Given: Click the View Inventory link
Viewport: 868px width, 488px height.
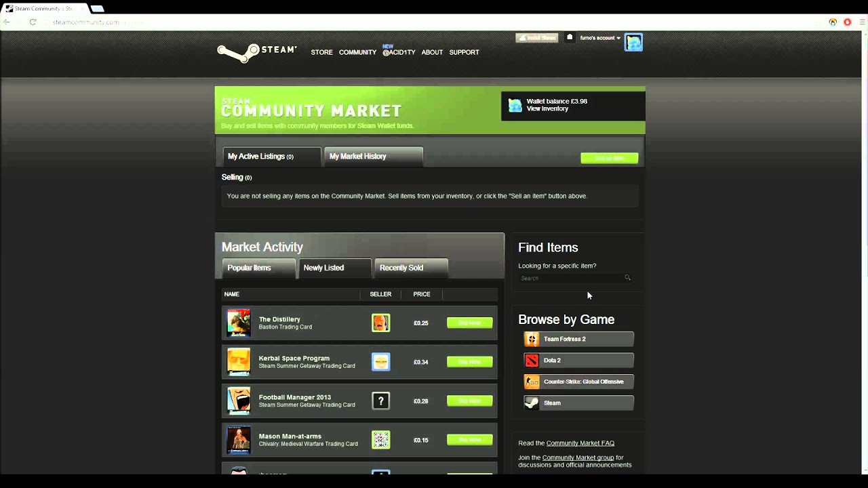Looking at the screenshot, I should 547,108.
